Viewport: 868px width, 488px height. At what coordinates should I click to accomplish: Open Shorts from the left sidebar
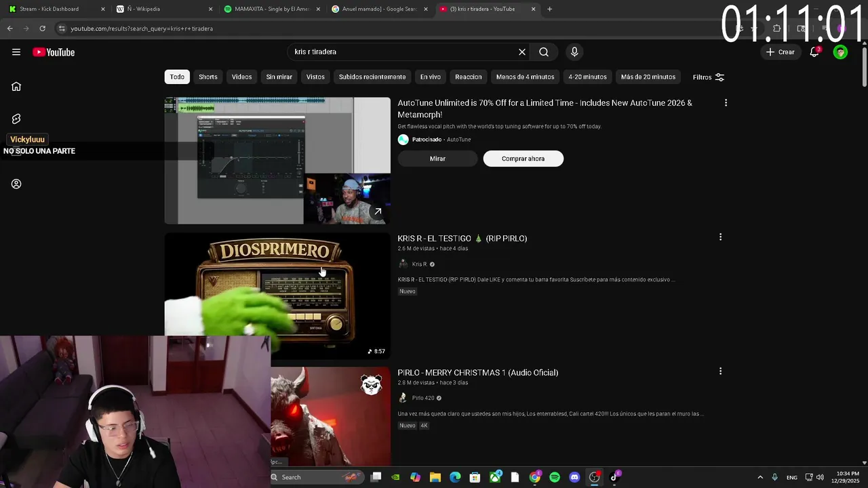coord(16,119)
